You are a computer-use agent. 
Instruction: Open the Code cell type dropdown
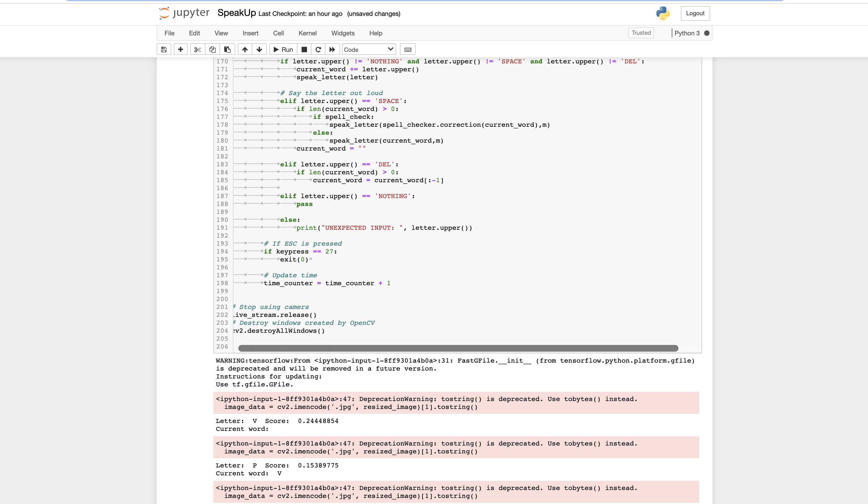tap(368, 50)
